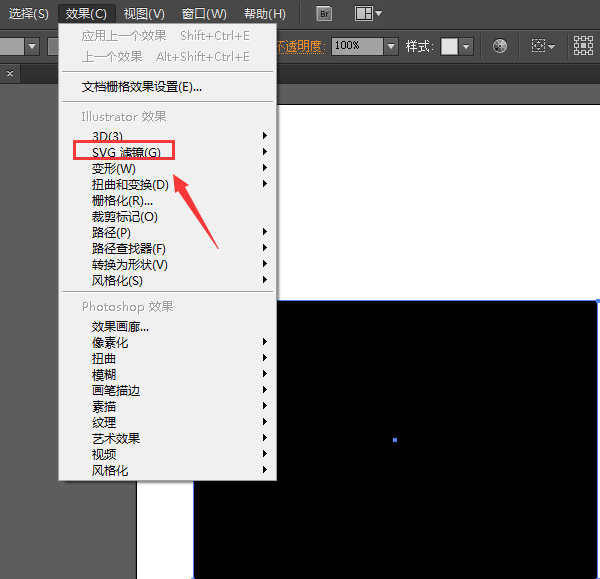Expand the opacity percentage dropdown arrow
600x579 pixels.
click(391, 46)
